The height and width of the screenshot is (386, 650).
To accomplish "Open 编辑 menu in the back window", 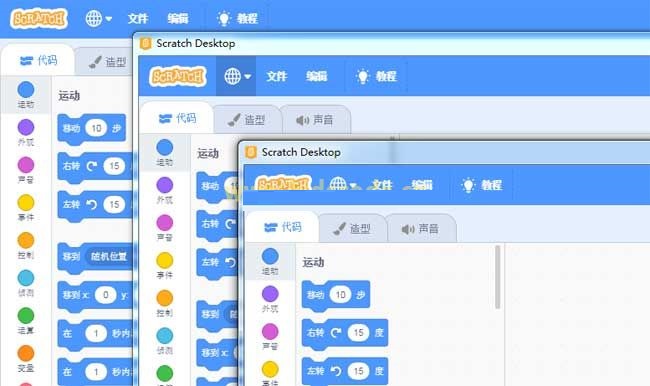I will coord(178,18).
